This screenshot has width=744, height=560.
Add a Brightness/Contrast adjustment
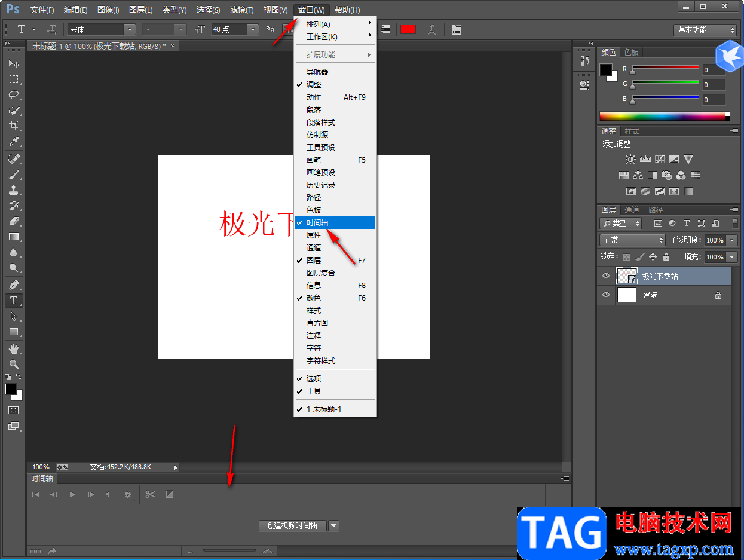(630, 160)
